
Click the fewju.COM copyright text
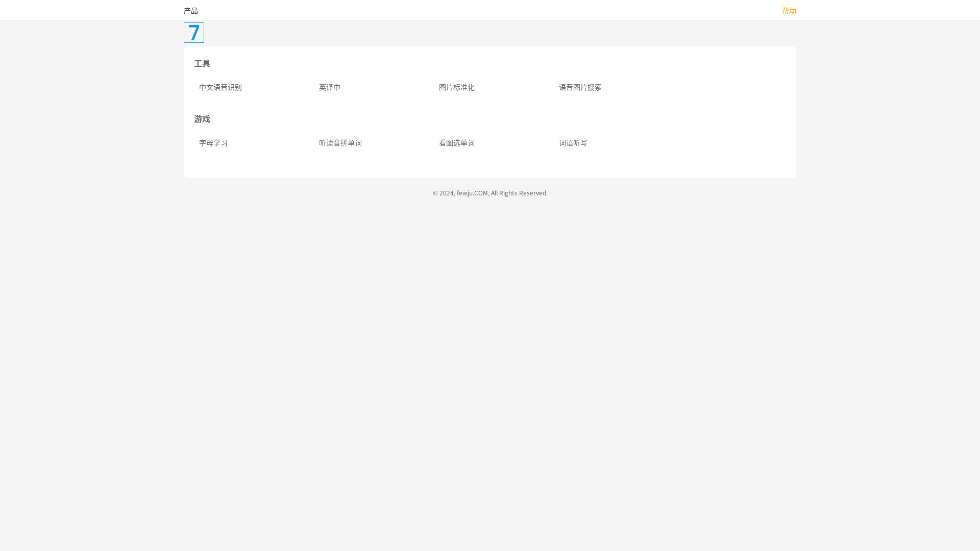click(490, 193)
